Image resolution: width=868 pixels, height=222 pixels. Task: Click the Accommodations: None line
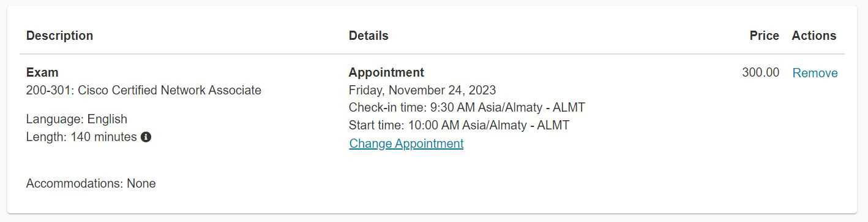tap(91, 183)
